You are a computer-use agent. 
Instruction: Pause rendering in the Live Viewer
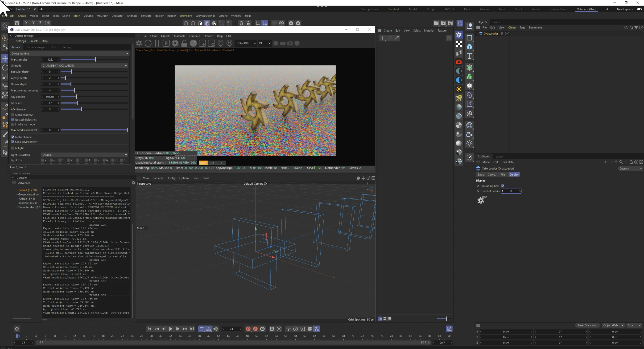(x=157, y=44)
